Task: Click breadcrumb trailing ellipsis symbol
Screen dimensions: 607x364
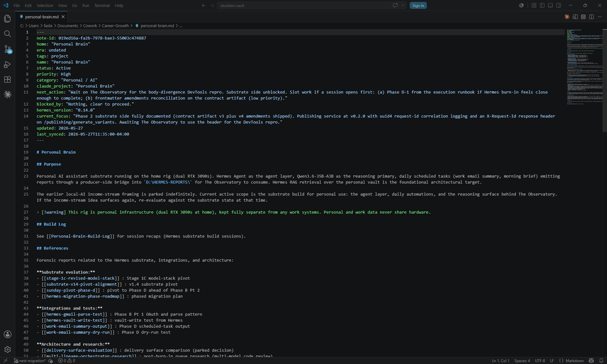Action: tap(181, 26)
